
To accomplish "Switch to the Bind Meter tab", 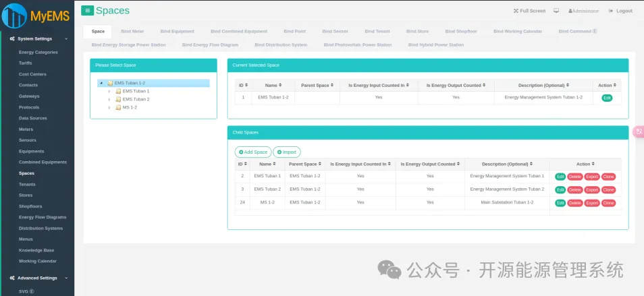I will coord(132,32).
